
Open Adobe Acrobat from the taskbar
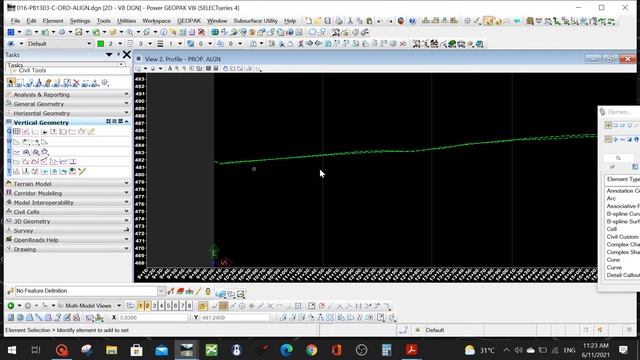pyautogui.click(x=411, y=350)
